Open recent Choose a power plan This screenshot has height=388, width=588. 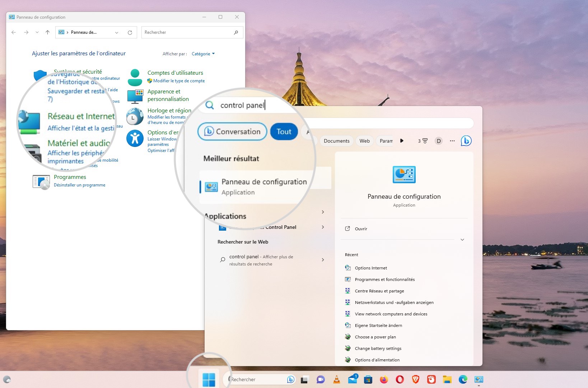pos(375,337)
